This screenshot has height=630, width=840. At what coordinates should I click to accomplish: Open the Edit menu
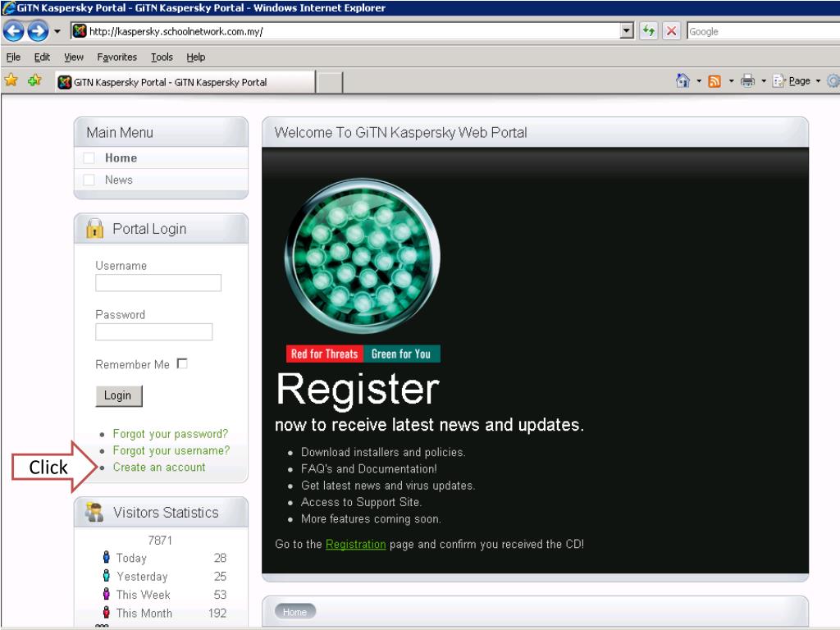[x=42, y=57]
